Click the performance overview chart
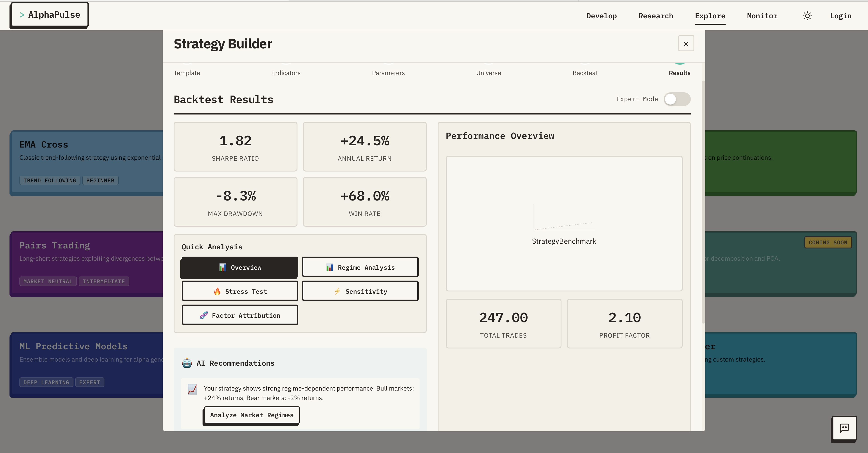868x453 pixels. tap(564, 223)
